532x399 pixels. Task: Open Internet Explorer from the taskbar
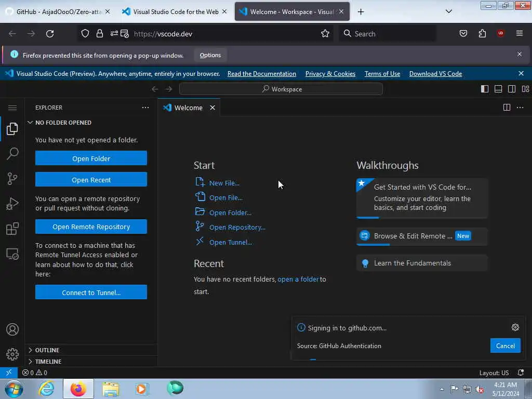pos(46,389)
